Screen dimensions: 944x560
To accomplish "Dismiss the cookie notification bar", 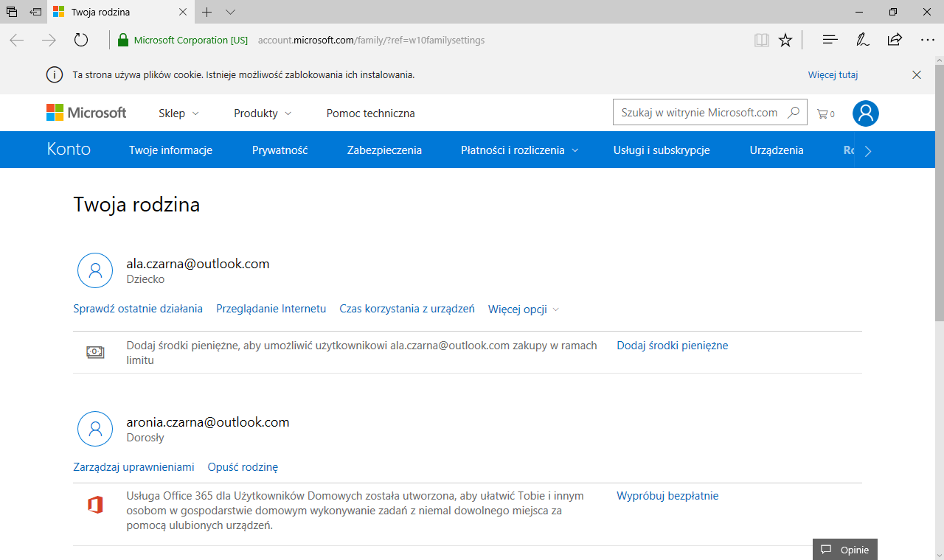I will click(x=917, y=75).
